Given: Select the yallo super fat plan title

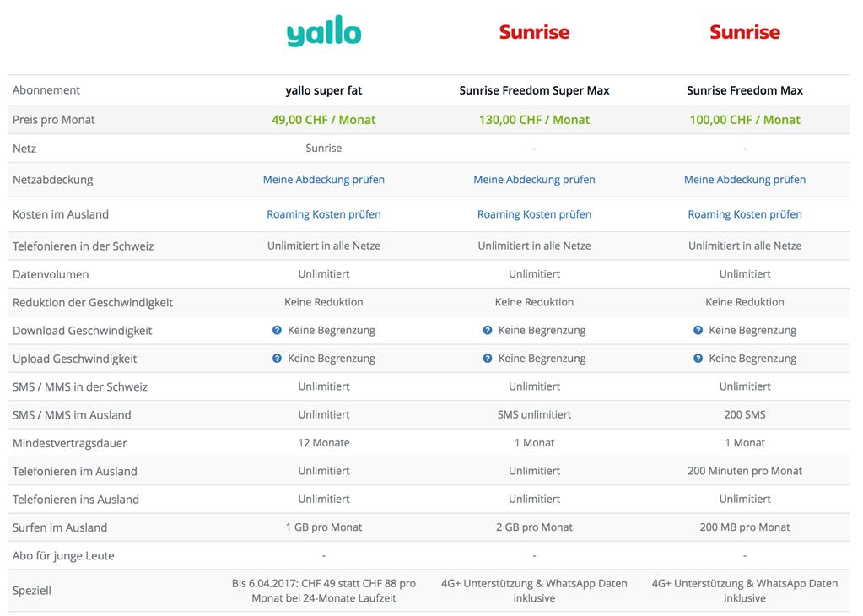Looking at the screenshot, I should tap(324, 90).
